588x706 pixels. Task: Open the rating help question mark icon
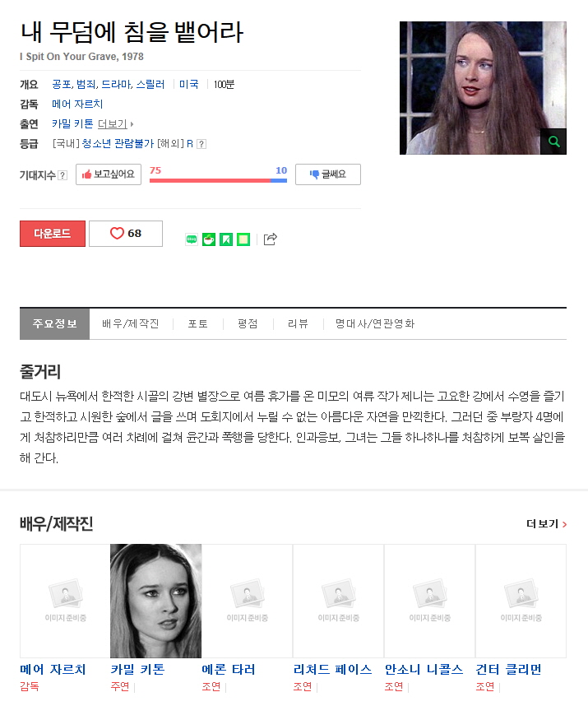[x=202, y=144]
